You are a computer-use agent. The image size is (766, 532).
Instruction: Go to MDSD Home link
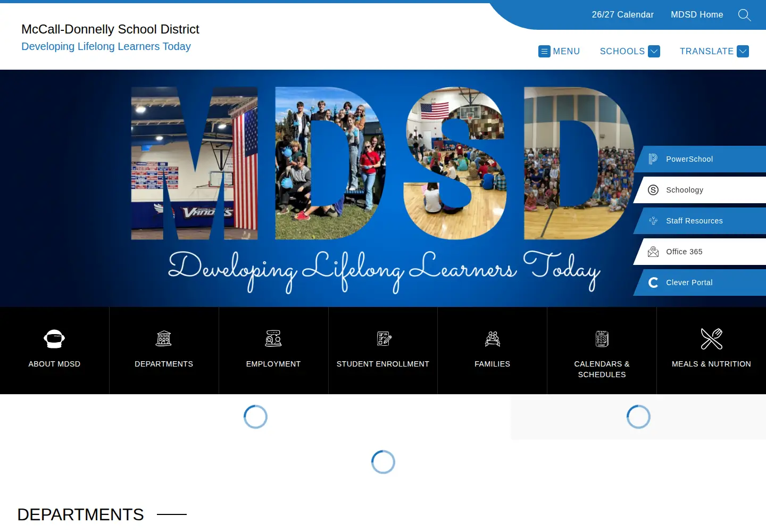pos(697,15)
